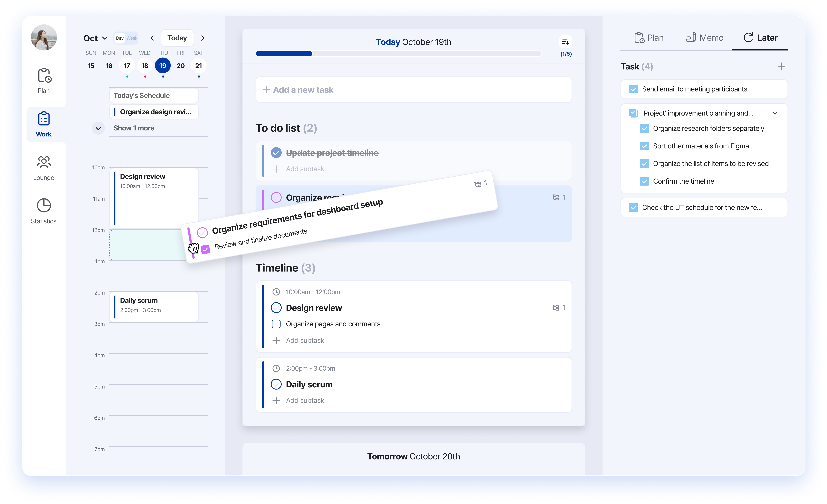Mark Daily scrum task as complete
Viewport: 827px width, 504px height.
point(276,384)
